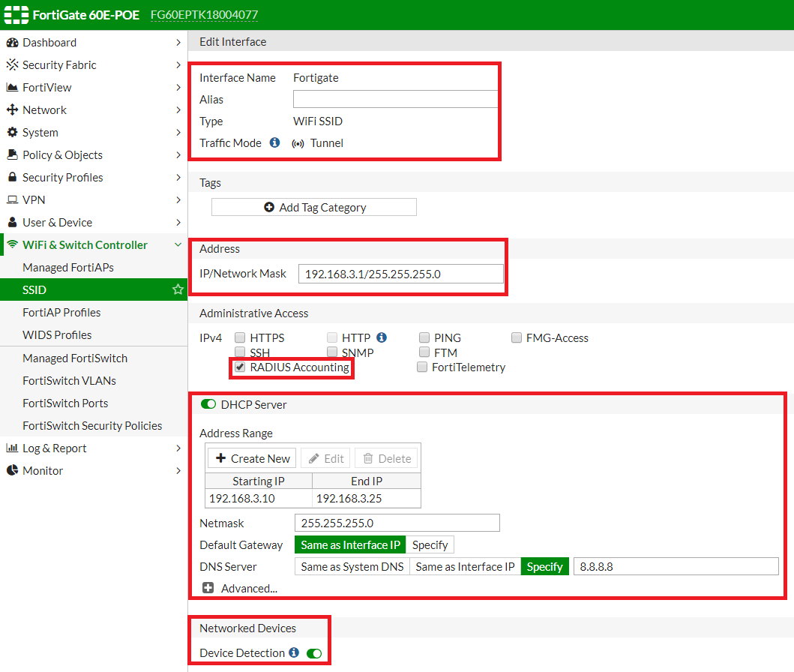Click the Dashboard gauge icon in sidebar
The width and height of the screenshot is (794, 672).
[x=12, y=43]
